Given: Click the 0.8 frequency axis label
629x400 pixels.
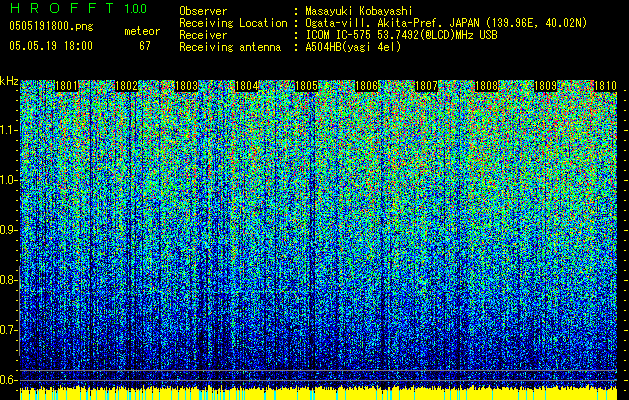Looking at the screenshot, I should coord(9,280).
